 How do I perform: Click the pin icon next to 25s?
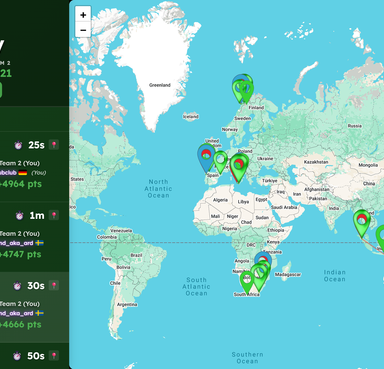click(x=54, y=145)
